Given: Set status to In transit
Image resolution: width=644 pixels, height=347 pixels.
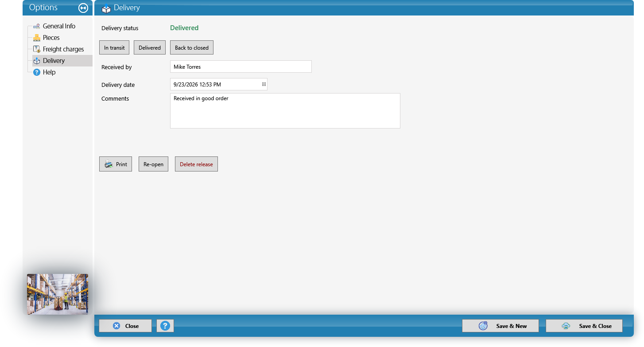Looking at the screenshot, I should [x=114, y=47].
